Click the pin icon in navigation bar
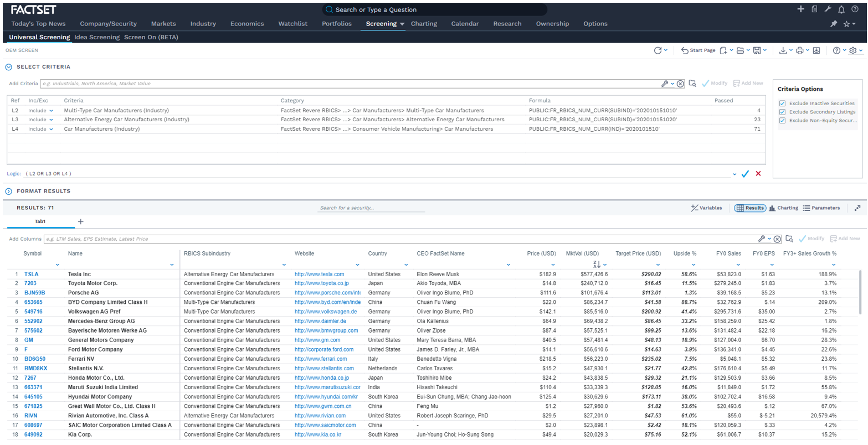Image resolution: width=868 pixels, height=445 pixels. point(833,24)
